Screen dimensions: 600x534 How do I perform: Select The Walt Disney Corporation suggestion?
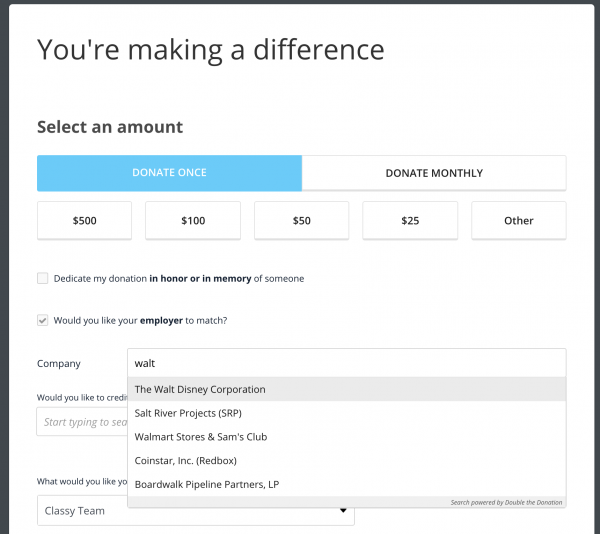click(347, 389)
